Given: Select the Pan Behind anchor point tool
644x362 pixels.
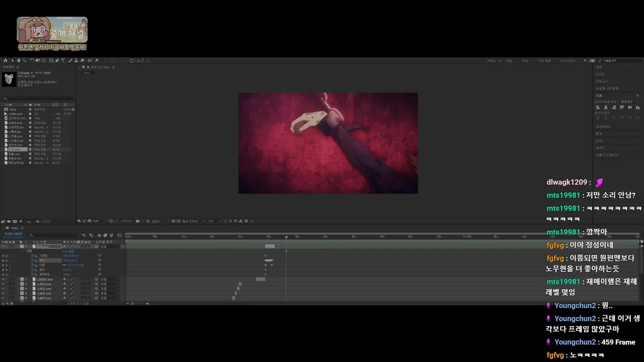Looking at the screenshot, I should point(44,60).
